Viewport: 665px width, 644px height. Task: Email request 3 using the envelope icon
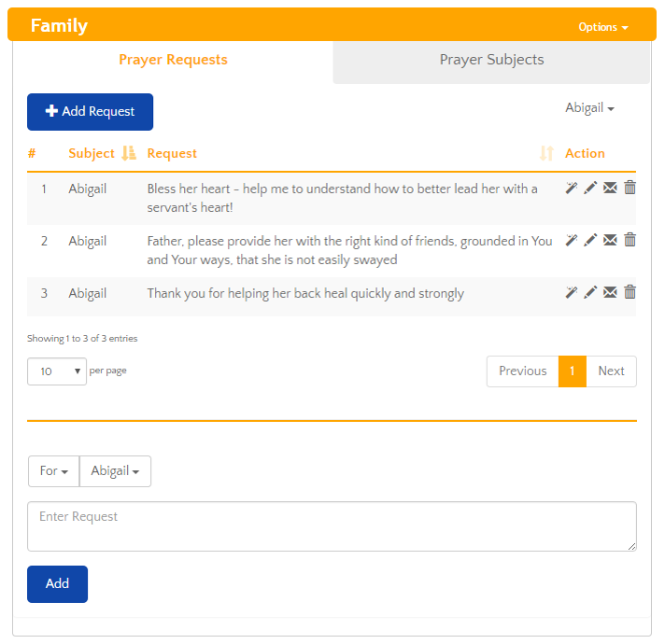(x=610, y=292)
